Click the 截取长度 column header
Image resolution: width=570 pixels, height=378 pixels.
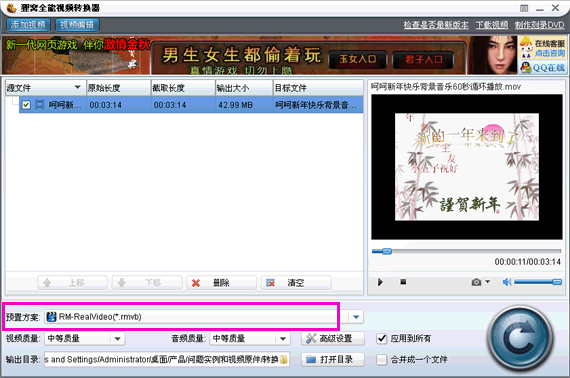[x=183, y=88]
